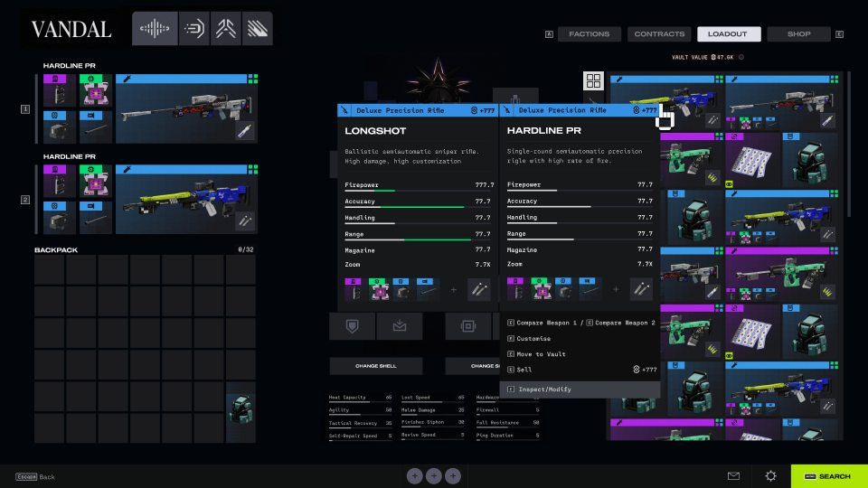The height and width of the screenshot is (488, 868).
Task: Click the info icon next to Vault Value
Action: [x=741, y=57]
